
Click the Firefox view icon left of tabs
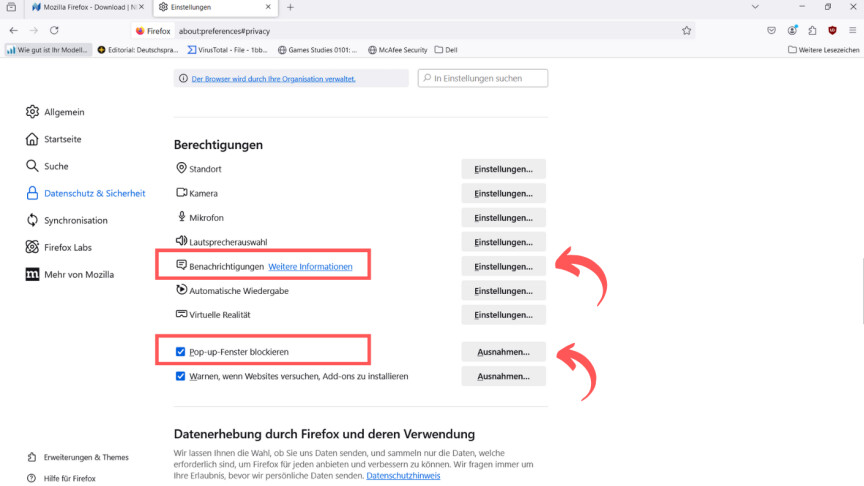(11, 7)
